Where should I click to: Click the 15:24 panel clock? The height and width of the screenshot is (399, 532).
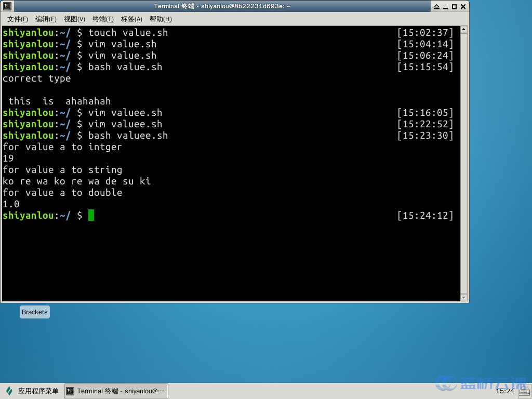click(504, 391)
